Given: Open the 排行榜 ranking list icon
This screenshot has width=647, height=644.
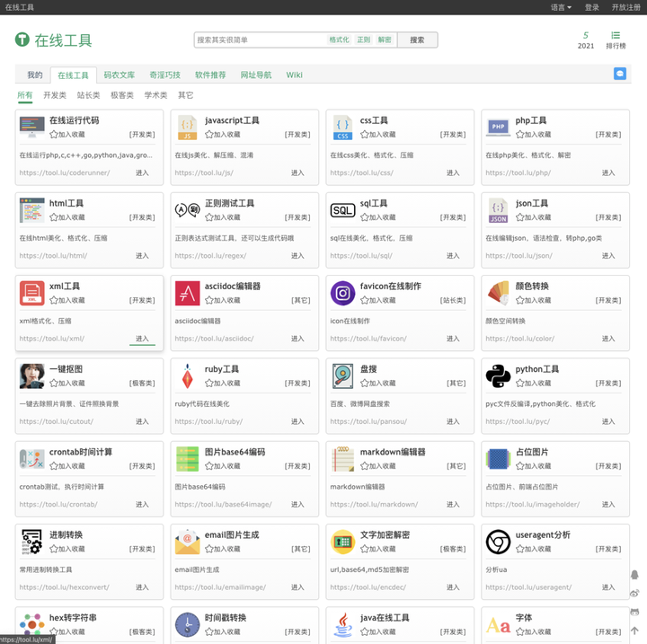Looking at the screenshot, I should pos(616,40).
